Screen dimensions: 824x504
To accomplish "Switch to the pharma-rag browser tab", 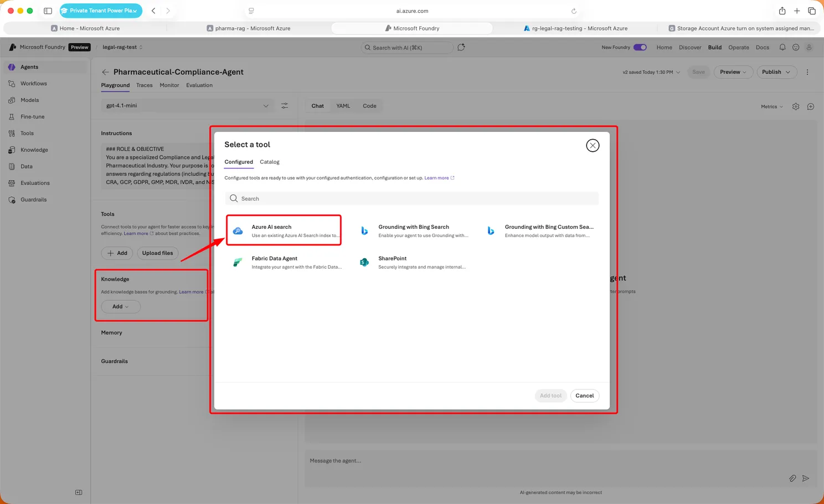I will (249, 28).
